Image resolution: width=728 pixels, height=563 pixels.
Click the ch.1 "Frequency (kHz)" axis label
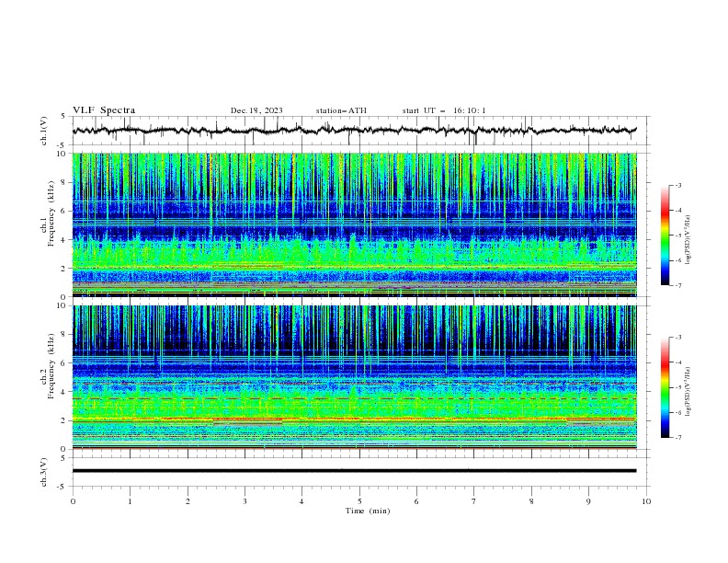click(51, 212)
